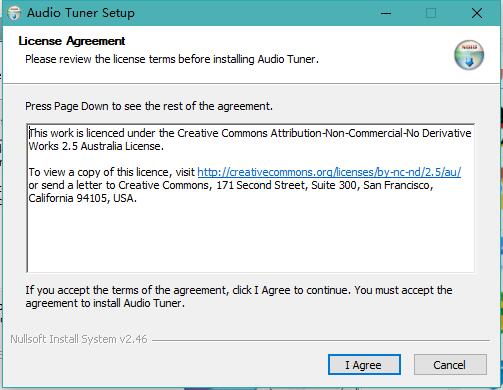Click the 'Audio Tuner Setup' title text
This screenshot has height=390, width=503.
81,13
